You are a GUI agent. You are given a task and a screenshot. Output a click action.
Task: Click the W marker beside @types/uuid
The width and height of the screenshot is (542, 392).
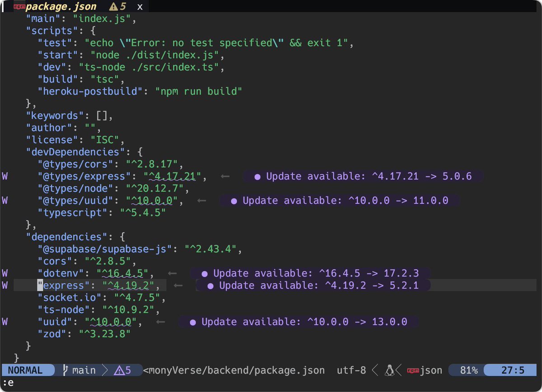click(x=5, y=200)
